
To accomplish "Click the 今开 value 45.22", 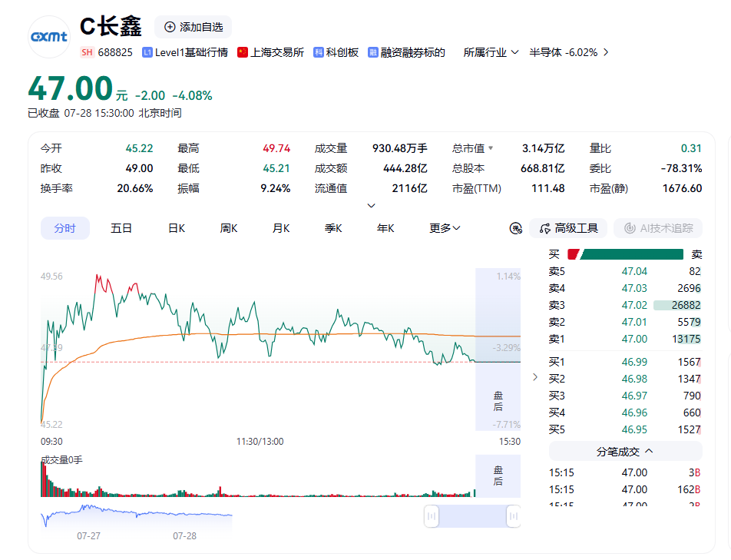I will pos(139,148).
